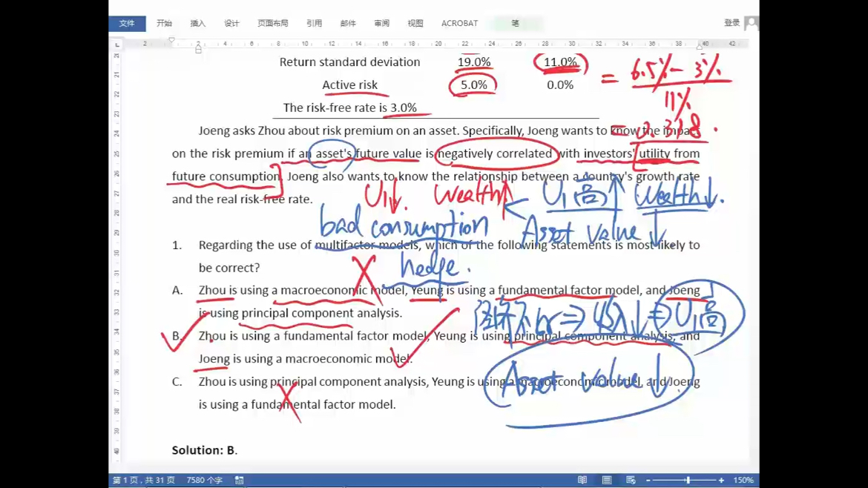Open the 文件 (File) tab
Image resolution: width=868 pixels, height=488 pixels.
(127, 24)
